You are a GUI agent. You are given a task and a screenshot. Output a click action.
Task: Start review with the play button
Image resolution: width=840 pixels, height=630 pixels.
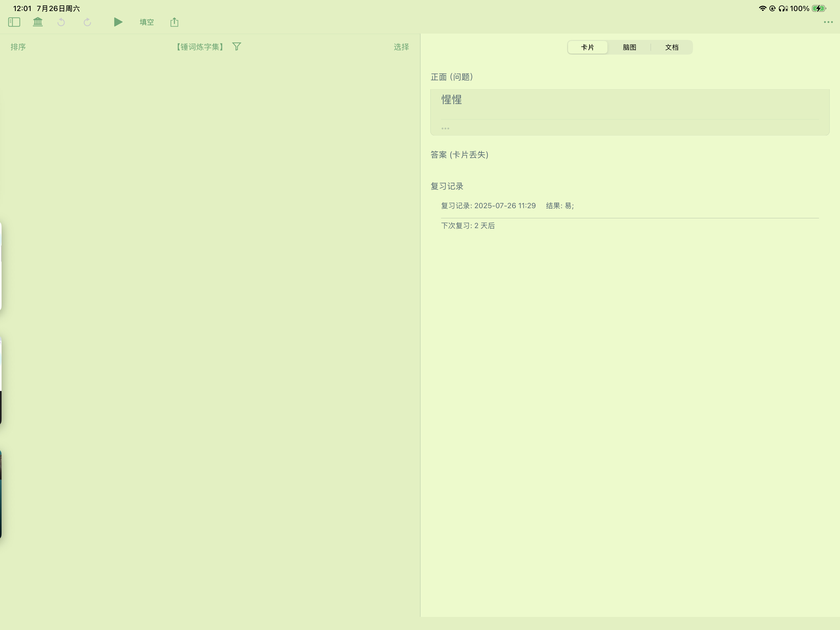click(x=118, y=22)
